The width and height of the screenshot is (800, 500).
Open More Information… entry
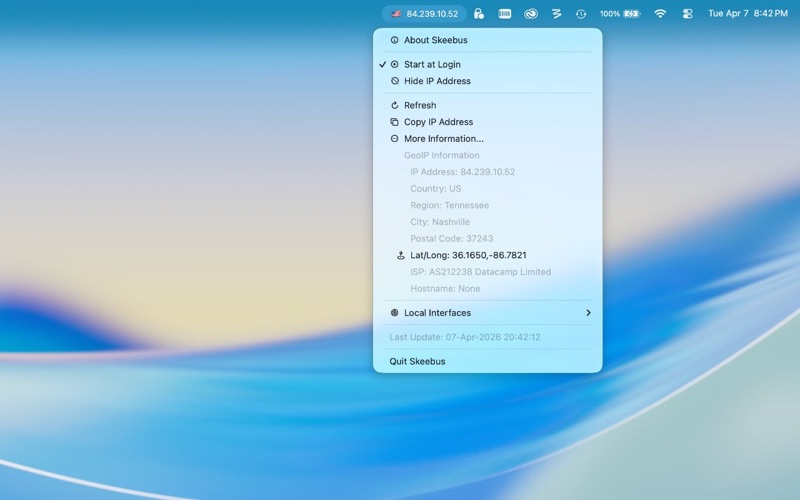click(x=488, y=138)
